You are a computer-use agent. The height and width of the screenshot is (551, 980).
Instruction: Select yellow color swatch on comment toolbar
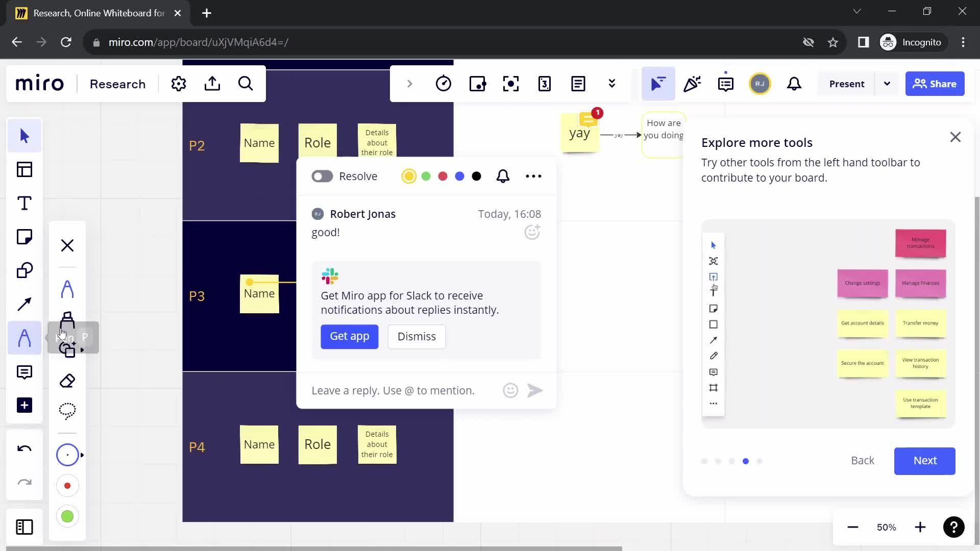click(408, 176)
